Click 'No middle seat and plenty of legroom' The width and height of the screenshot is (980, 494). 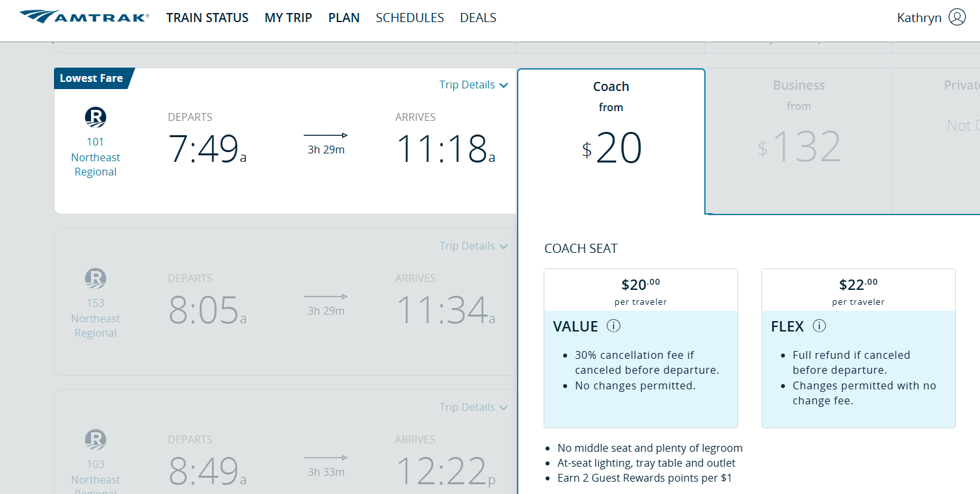(650, 448)
